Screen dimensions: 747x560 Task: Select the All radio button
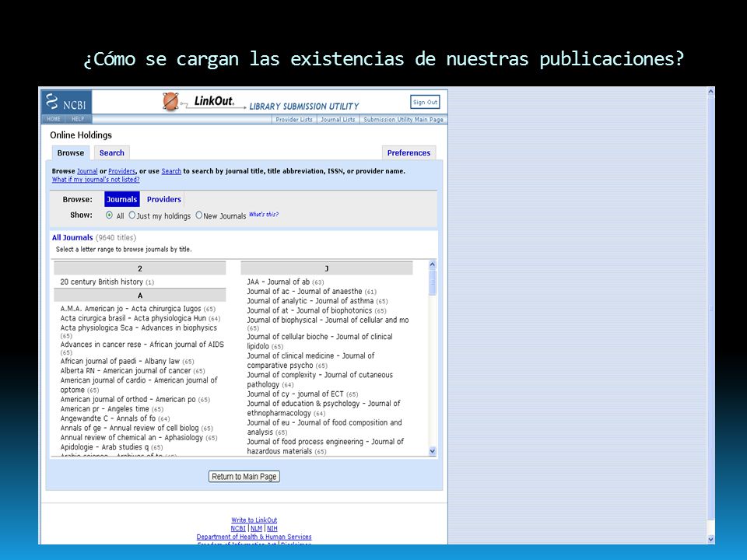109,215
